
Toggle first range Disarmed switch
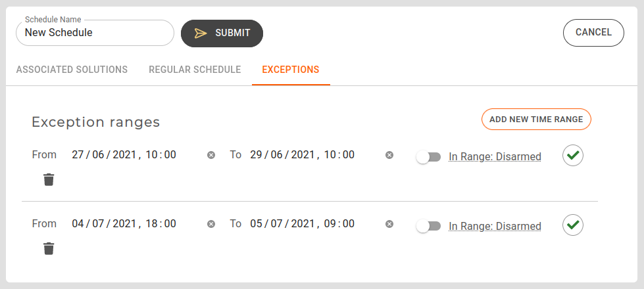pyautogui.click(x=428, y=157)
